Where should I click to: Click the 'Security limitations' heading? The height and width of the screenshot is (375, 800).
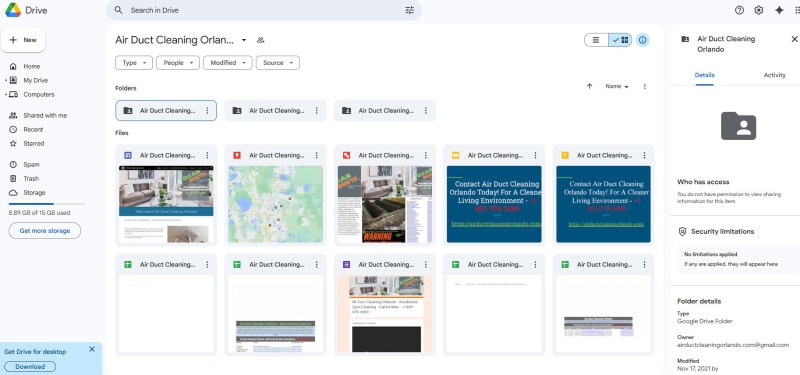(722, 232)
